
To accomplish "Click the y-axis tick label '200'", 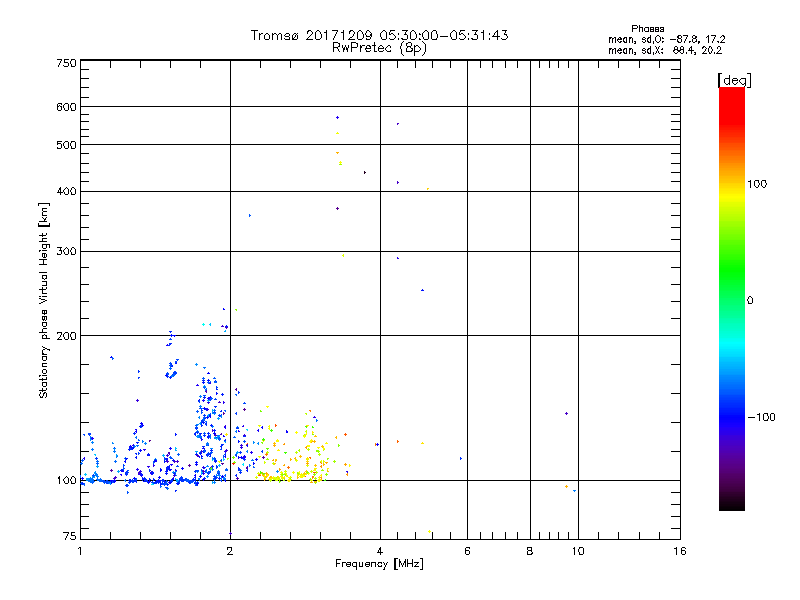I will (x=67, y=336).
